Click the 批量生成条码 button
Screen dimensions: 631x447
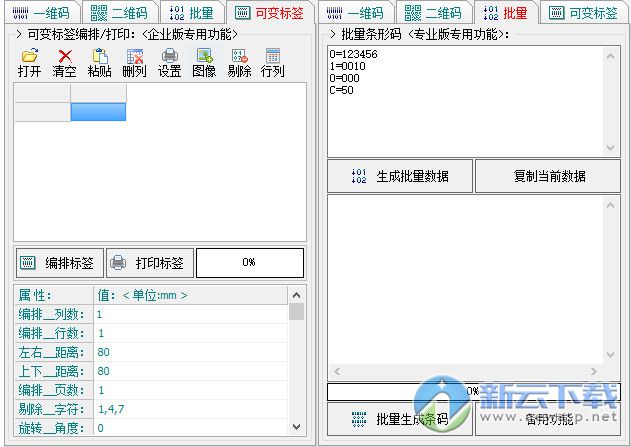point(400,419)
